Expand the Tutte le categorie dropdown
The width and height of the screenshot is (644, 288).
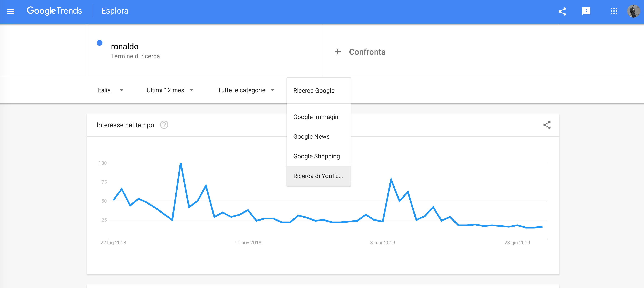click(x=246, y=90)
